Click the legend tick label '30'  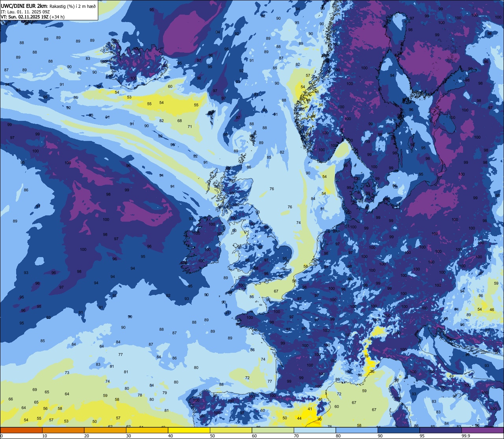pyautogui.click(x=128, y=436)
